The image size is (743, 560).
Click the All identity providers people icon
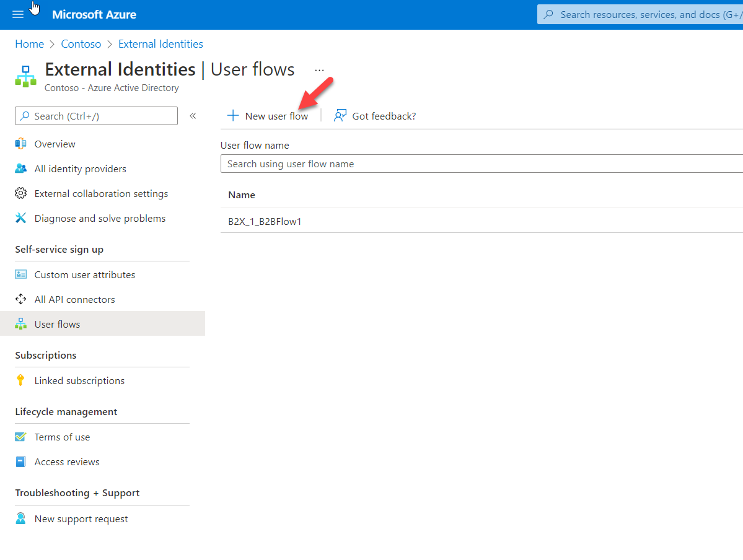21,168
